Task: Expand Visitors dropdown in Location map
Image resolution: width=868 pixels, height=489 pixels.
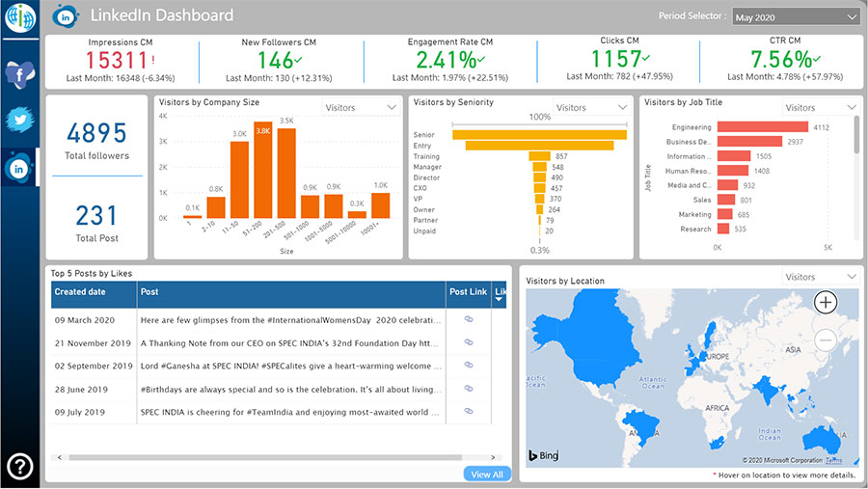Action: pyautogui.click(x=821, y=277)
